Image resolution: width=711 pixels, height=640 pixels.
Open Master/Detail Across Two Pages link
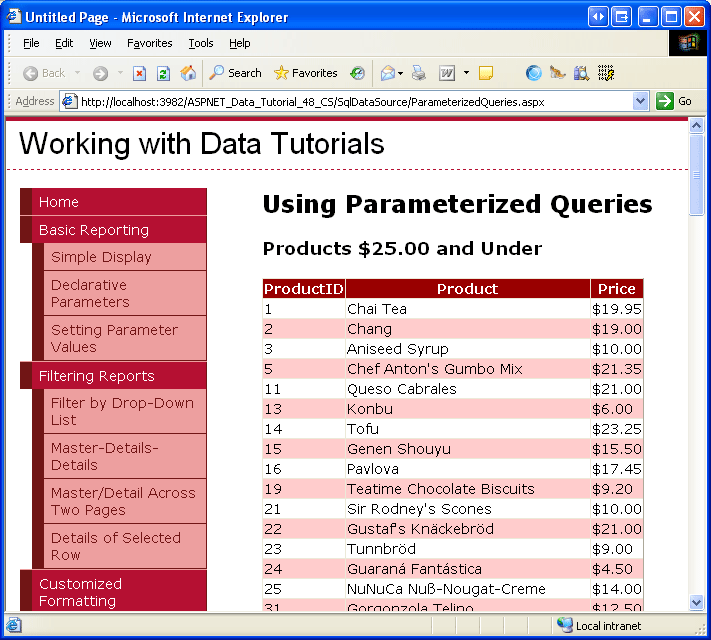click(123, 501)
